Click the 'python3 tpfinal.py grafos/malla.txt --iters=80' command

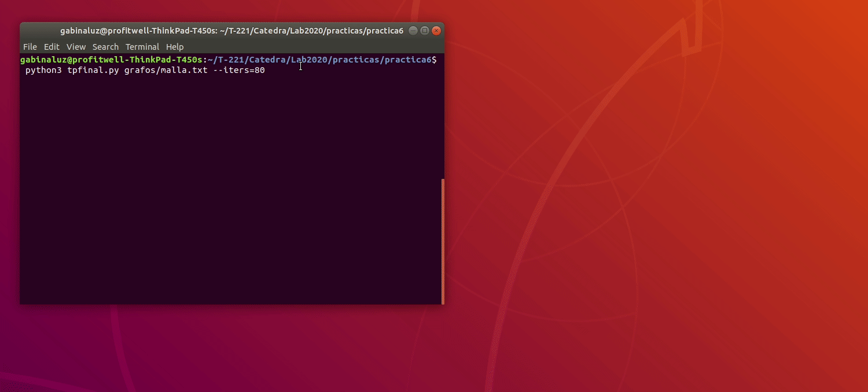[145, 70]
